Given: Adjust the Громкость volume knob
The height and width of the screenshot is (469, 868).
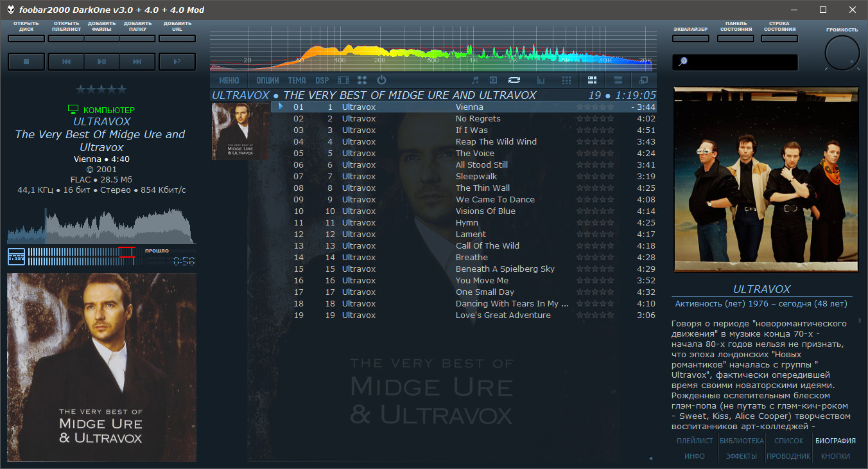Looking at the screenshot, I should click(842, 53).
